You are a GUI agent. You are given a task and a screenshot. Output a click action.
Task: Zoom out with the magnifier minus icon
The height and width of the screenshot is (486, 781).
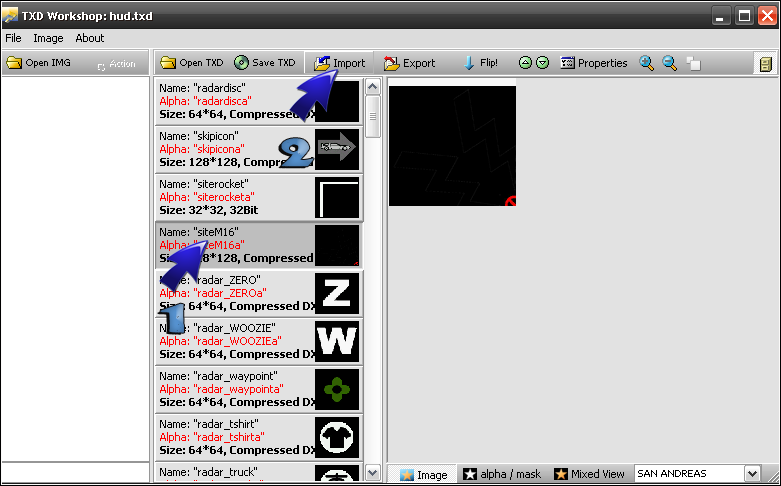coord(669,63)
